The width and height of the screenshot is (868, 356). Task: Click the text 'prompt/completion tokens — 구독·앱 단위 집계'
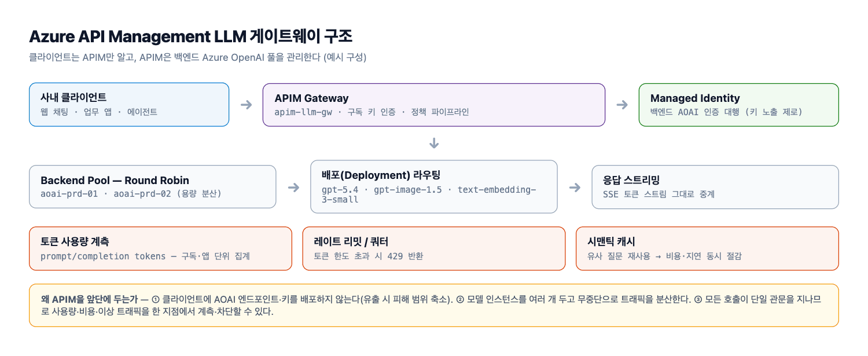click(145, 256)
